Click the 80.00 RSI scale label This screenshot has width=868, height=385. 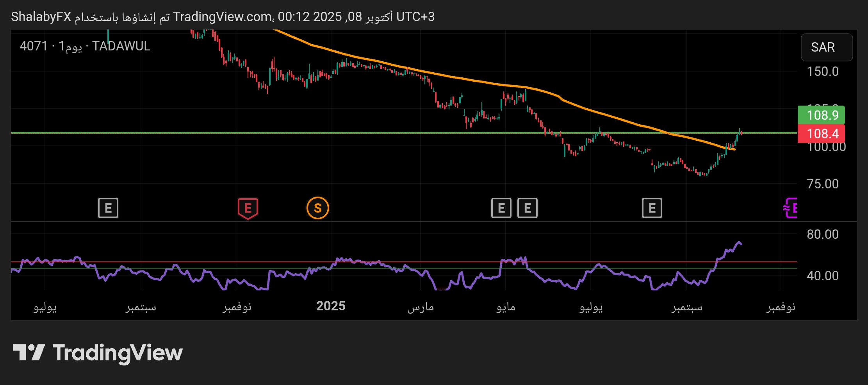point(822,234)
